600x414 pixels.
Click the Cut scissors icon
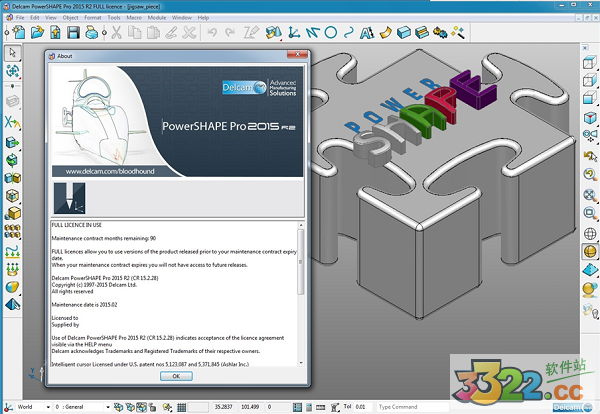coord(116,32)
